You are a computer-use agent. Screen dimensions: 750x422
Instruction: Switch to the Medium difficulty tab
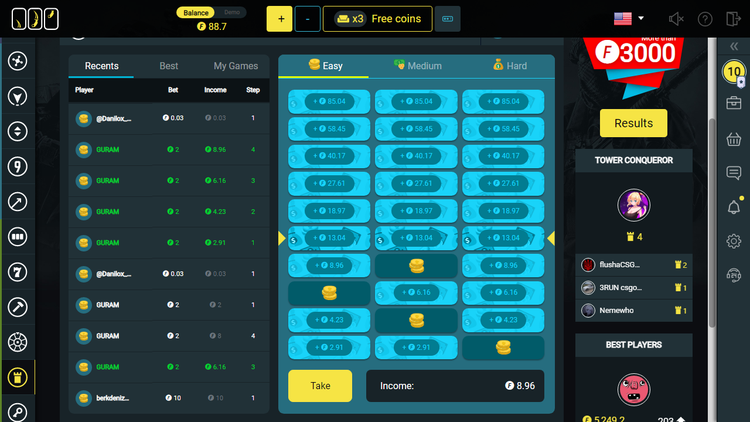417,66
